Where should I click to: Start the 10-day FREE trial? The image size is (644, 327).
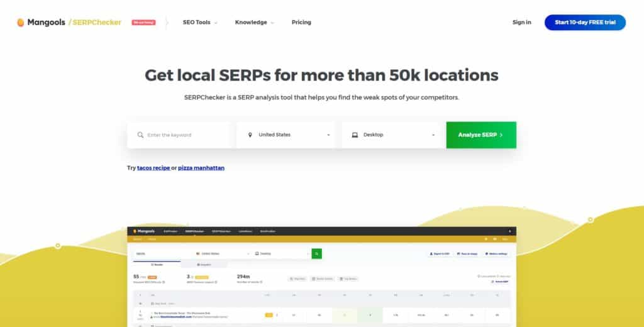pyautogui.click(x=585, y=22)
